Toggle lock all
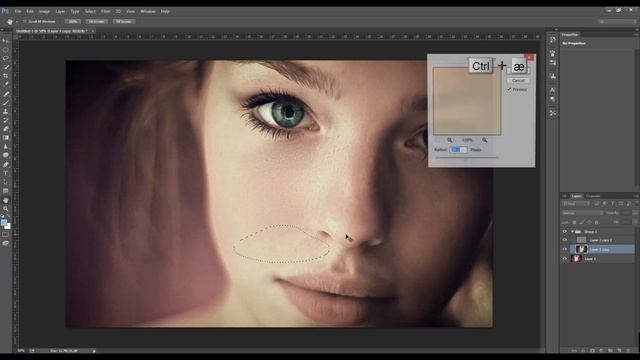Viewport: 640px width, 360px height. (x=596, y=222)
